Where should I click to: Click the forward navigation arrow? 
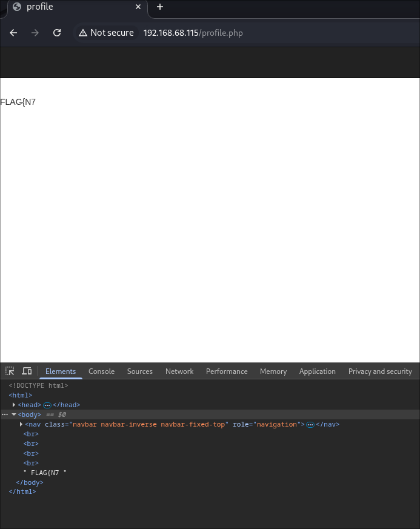(x=35, y=33)
